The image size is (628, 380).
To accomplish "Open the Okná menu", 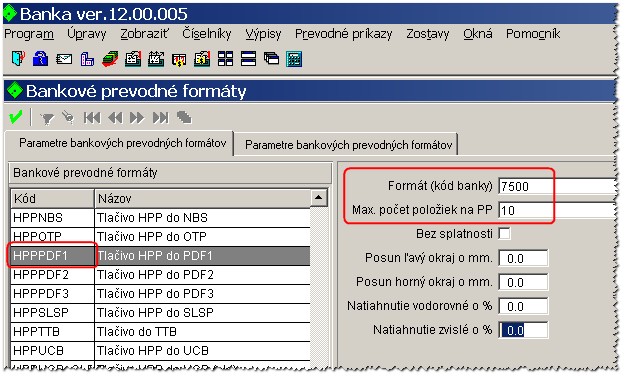I will tap(477, 34).
